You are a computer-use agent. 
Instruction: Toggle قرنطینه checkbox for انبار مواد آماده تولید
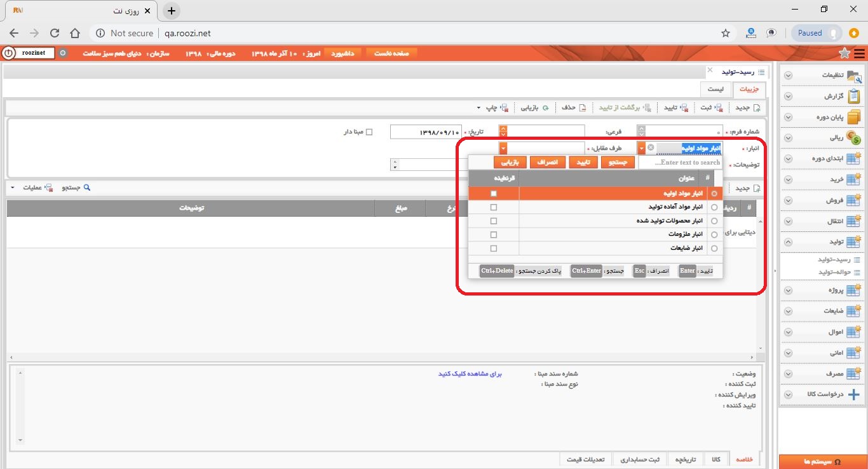[494, 207]
